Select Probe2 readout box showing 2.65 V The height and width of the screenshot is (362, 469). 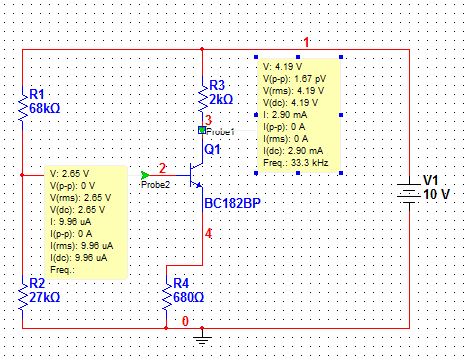pos(86,222)
